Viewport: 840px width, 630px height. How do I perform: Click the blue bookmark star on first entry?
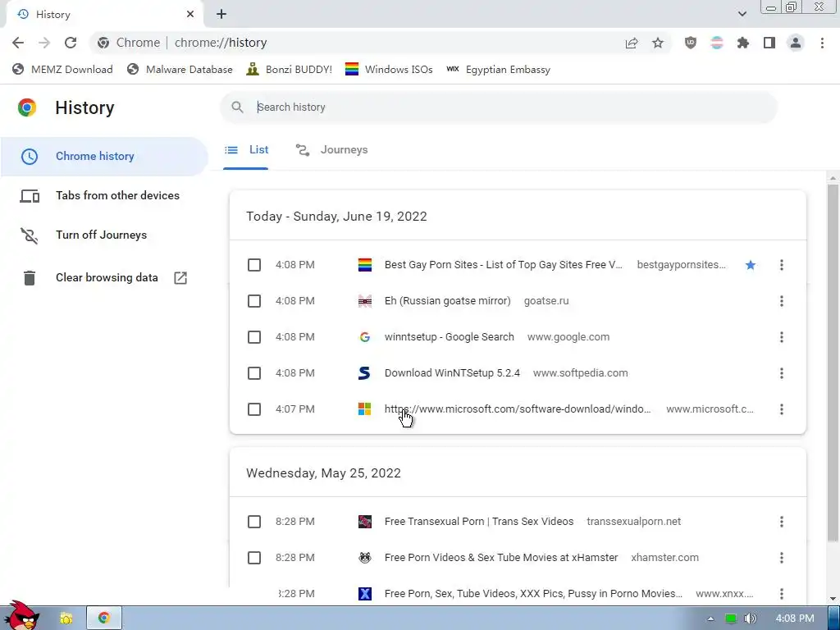[x=751, y=265]
